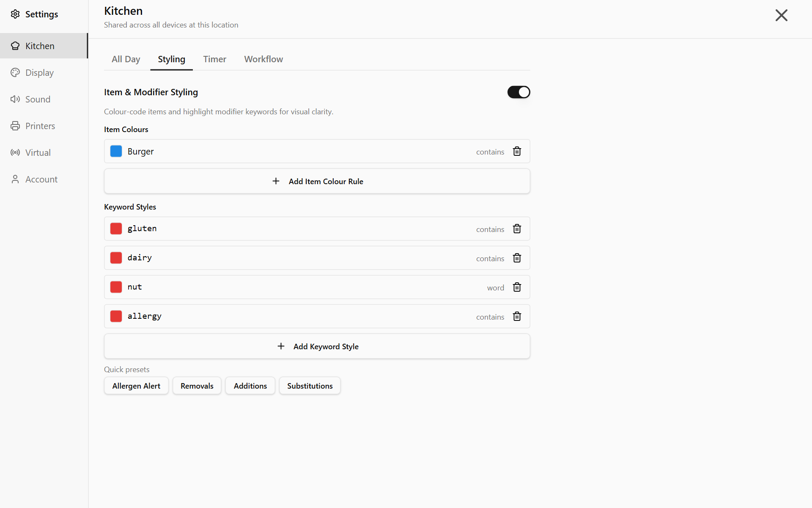812x508 pixels.
Task: Close the settings panel with the X icon
Action: [781, 15]
